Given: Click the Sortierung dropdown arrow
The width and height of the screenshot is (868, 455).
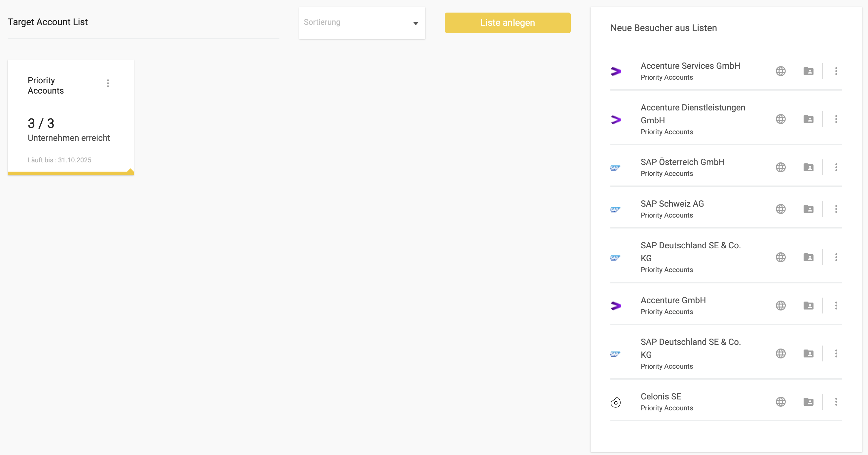Looking at the screenshot, I should point(416,23).
